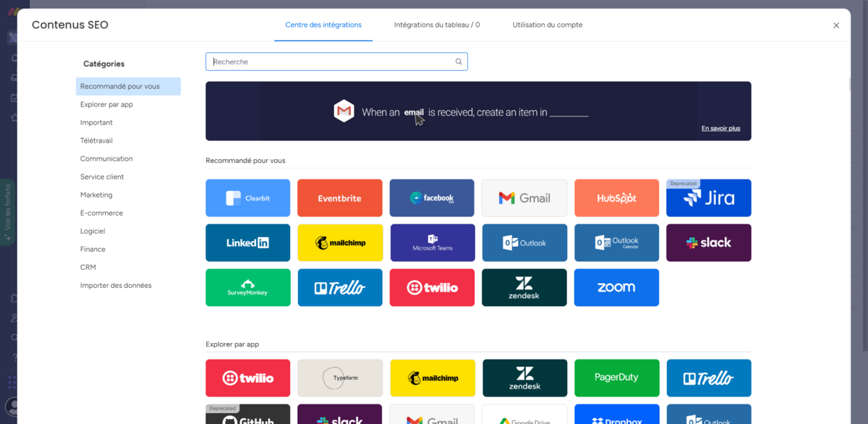Open the deprecated Jira integration tile
This screenshot has height=424, width=868.
pos(709,198)
